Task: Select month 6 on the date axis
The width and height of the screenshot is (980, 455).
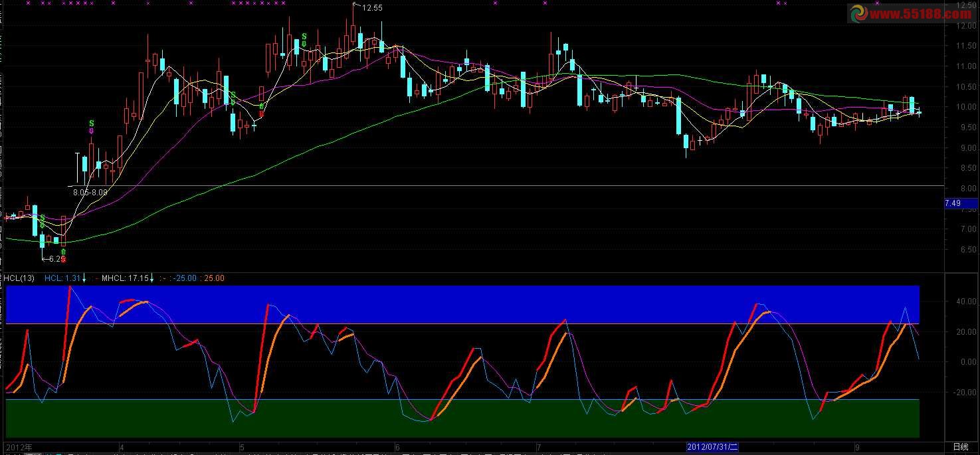Action: pyautogui.click(x=397, y=447)
